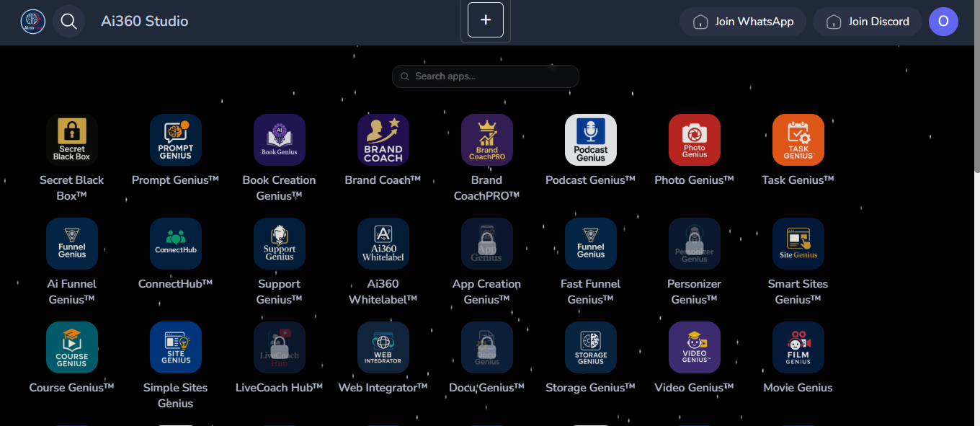Click the Join Discord button

pos(868,22)
